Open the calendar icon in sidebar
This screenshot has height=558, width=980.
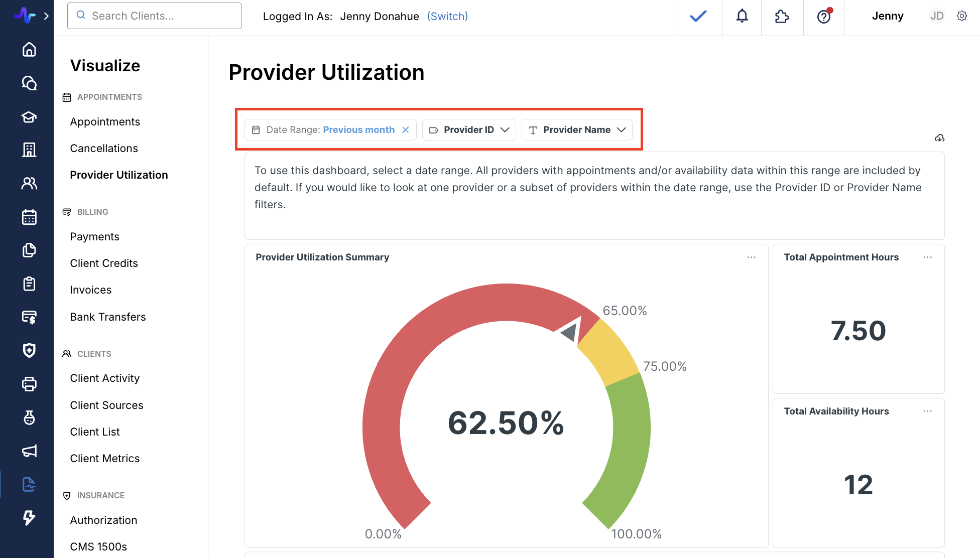pos(29,217)
